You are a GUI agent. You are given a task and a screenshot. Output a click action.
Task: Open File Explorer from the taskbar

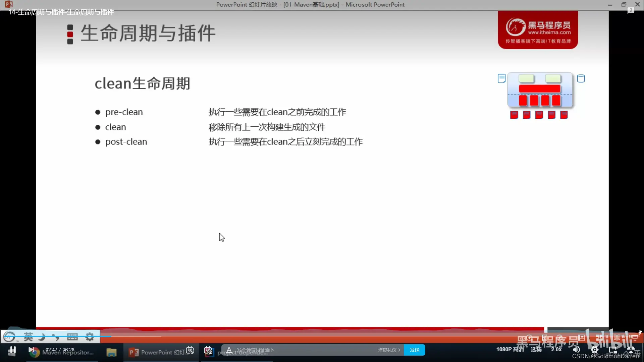click(x=112, y=352)
